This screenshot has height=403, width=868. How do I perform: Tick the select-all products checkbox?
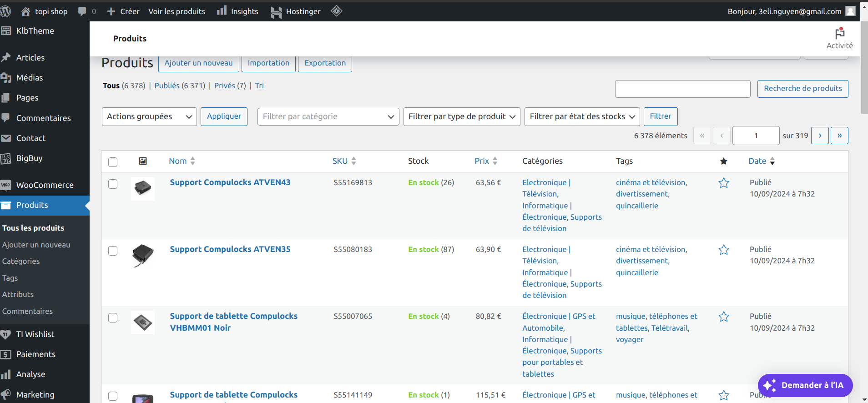[113, 162]
